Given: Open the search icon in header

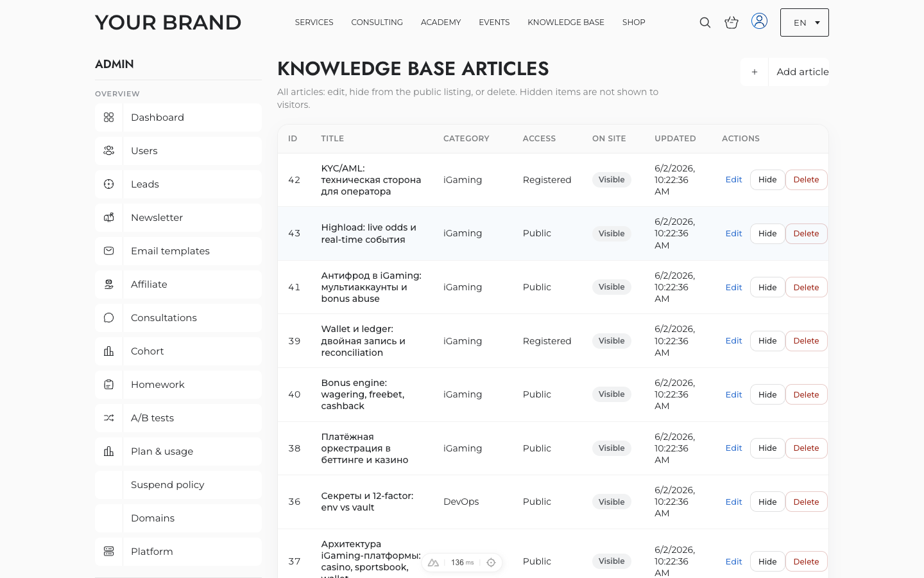Looking at the screenshot, I should click(705, 22).
